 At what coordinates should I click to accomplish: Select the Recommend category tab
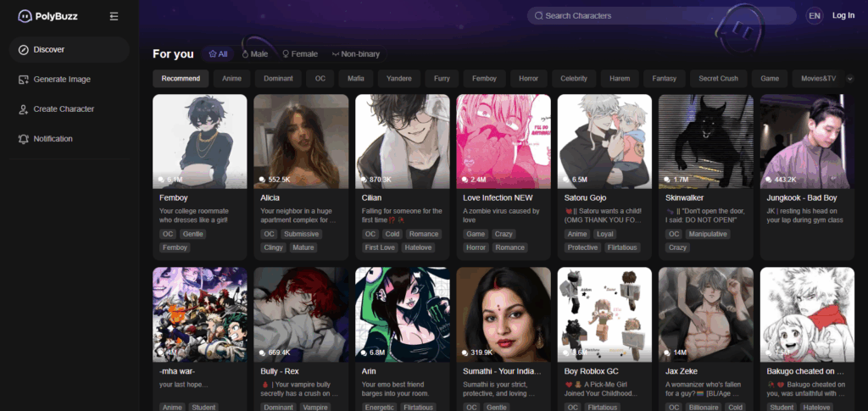click(181, 79)
